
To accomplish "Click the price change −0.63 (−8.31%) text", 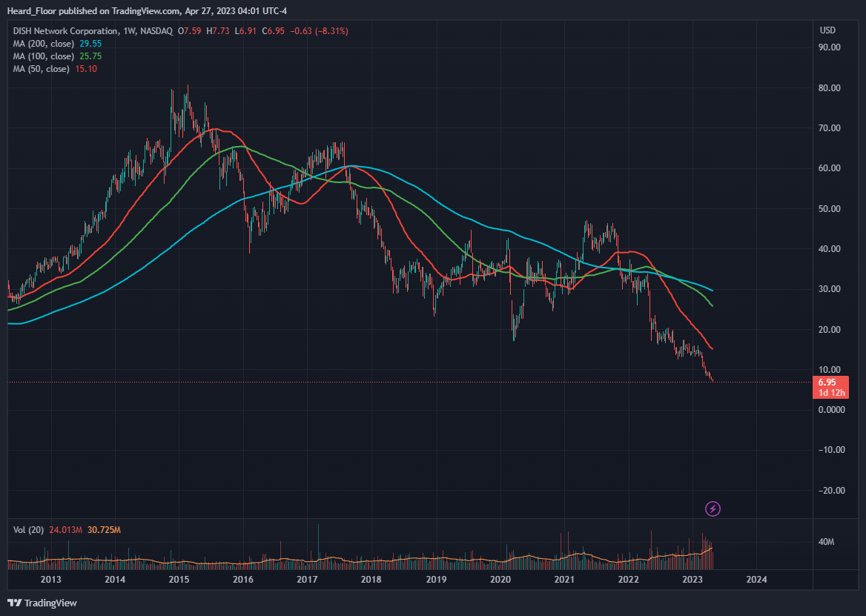I will point(319,31).
